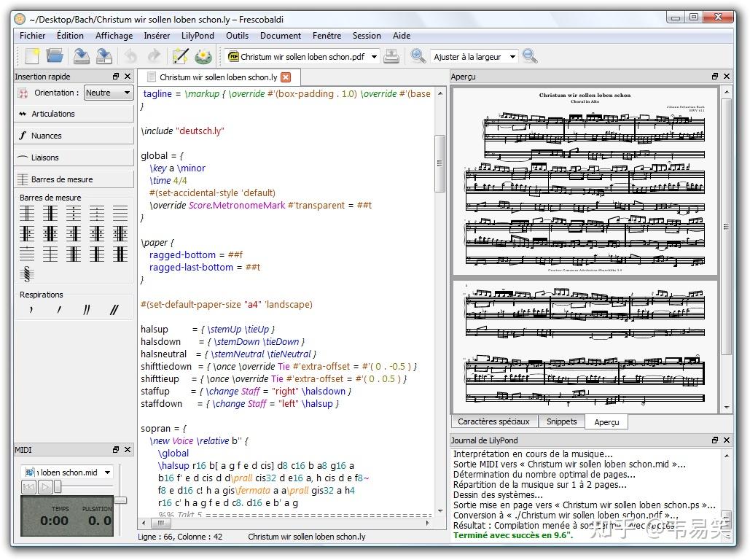Insert the segno bar line symbol

(27, 274)
